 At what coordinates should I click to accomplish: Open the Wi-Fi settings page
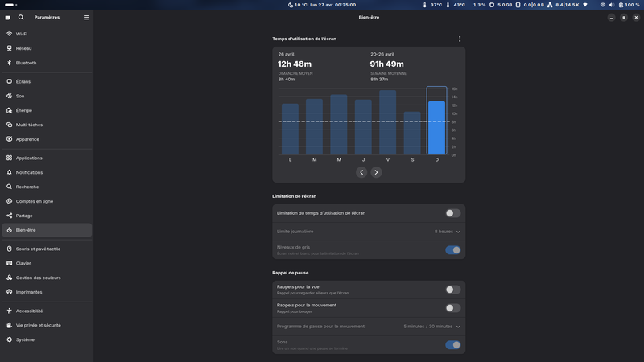pyautogui.click(x=47, y=34)
